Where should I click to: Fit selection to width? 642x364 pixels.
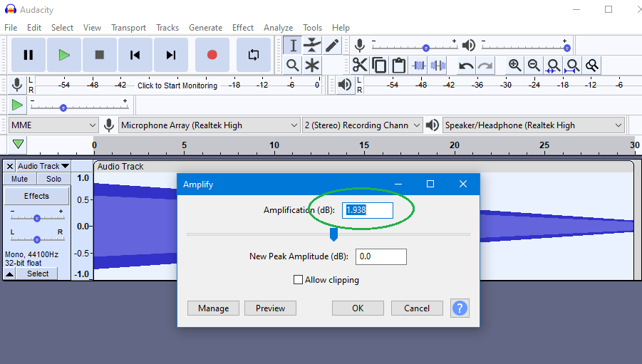(x=553, y=65)
